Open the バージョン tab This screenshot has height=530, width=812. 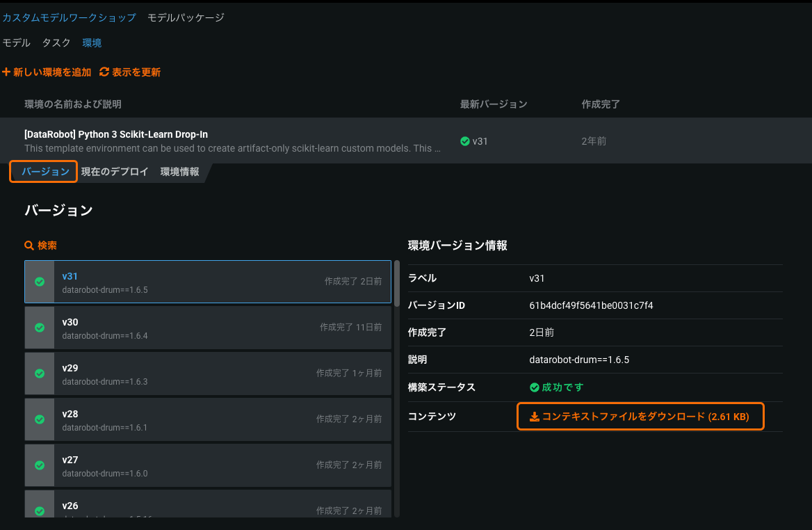(x=45, y=172)
